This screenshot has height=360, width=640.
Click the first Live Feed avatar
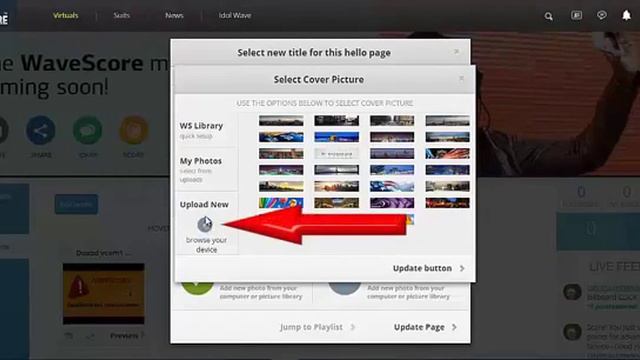click(x=572, y=292)
